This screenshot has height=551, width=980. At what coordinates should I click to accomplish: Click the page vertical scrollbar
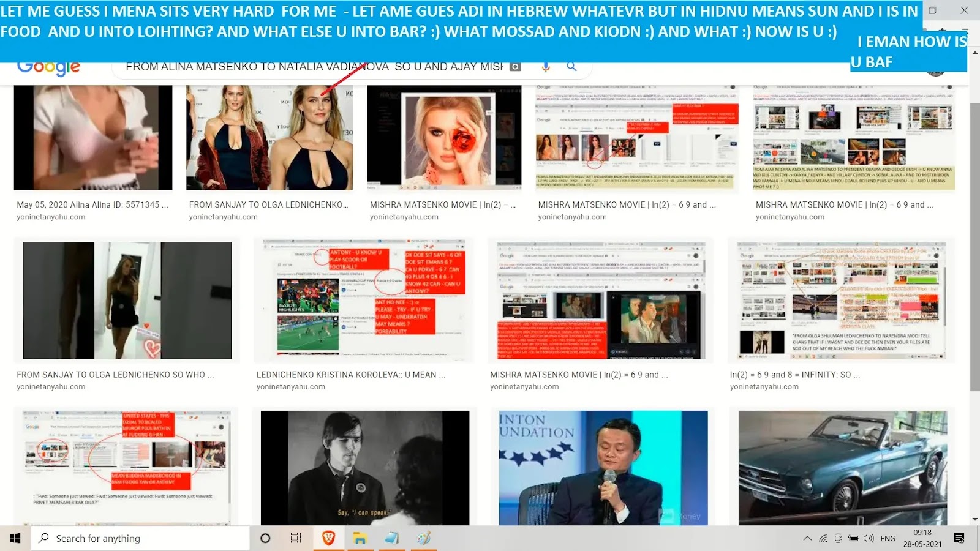(x=974, y=245)
